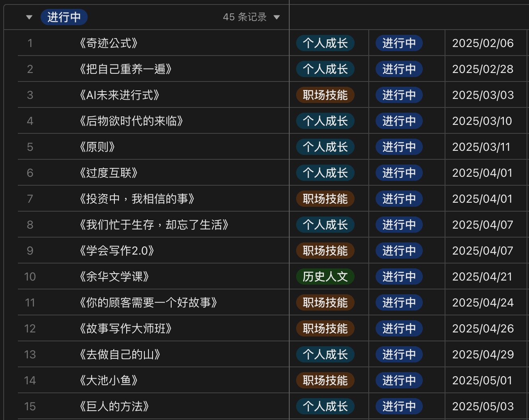Select the book title 《余华文学课》
Viewport: 529px width, 420px height.
coord(114,276)
